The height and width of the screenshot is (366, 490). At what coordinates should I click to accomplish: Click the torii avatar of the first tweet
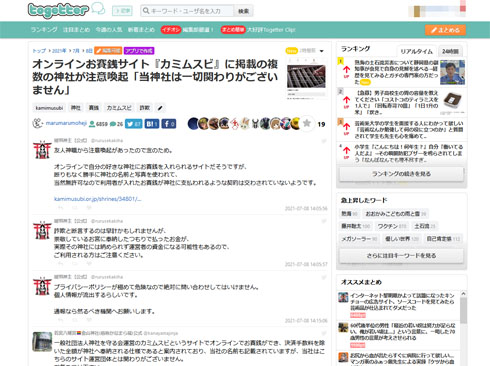[x=42, y=150]
